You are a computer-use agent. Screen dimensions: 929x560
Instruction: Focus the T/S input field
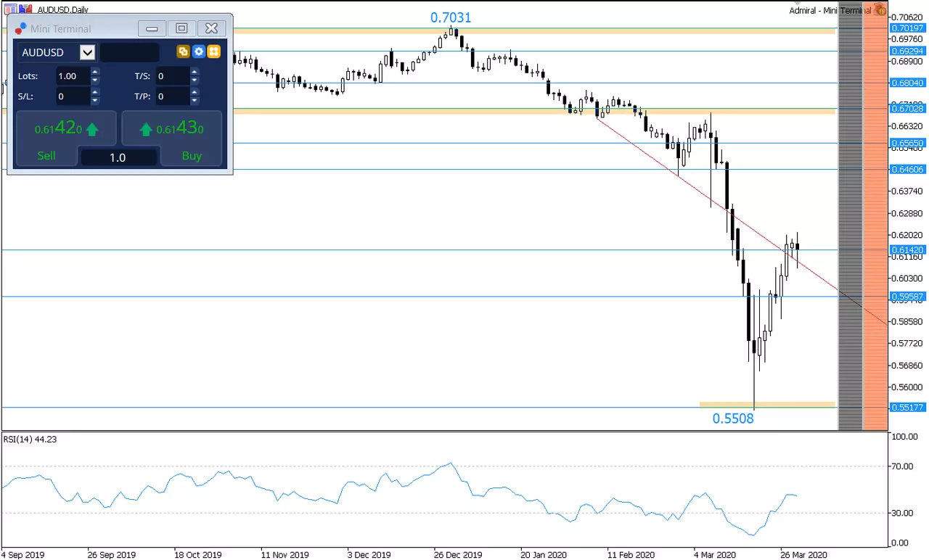tap(173, 76)
